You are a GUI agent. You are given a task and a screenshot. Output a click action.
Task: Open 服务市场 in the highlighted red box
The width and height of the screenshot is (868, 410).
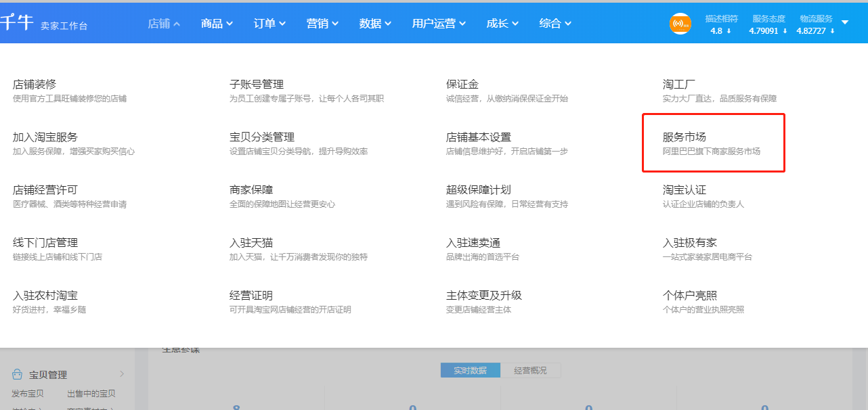[x=683, y=136]
